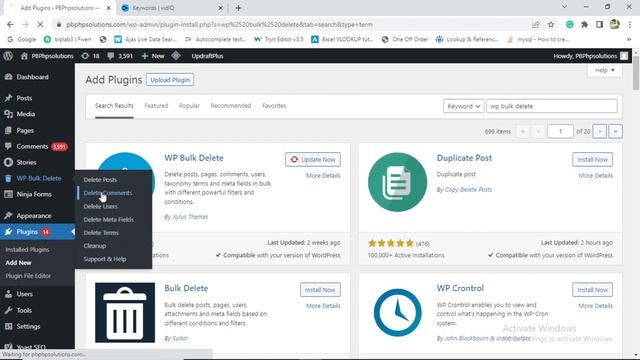Open browser extensions puzzle icon
The width and height of the screenshot is (640, 360).
tap(584, 24)
